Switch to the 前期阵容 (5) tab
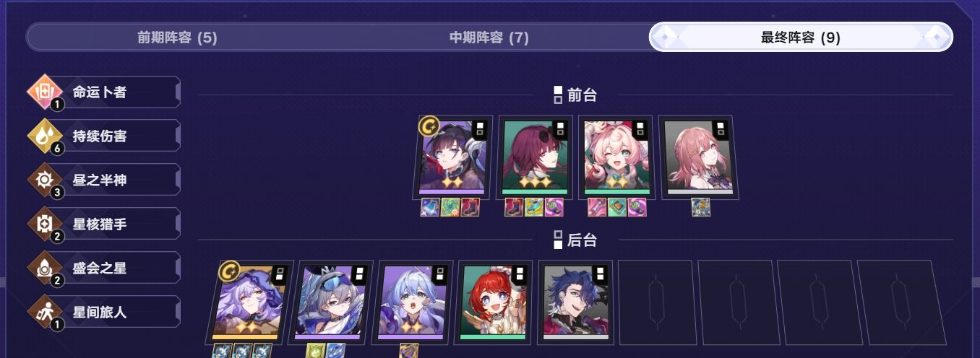The width and height of the screenshot is (980, 358). pos(177,38)
